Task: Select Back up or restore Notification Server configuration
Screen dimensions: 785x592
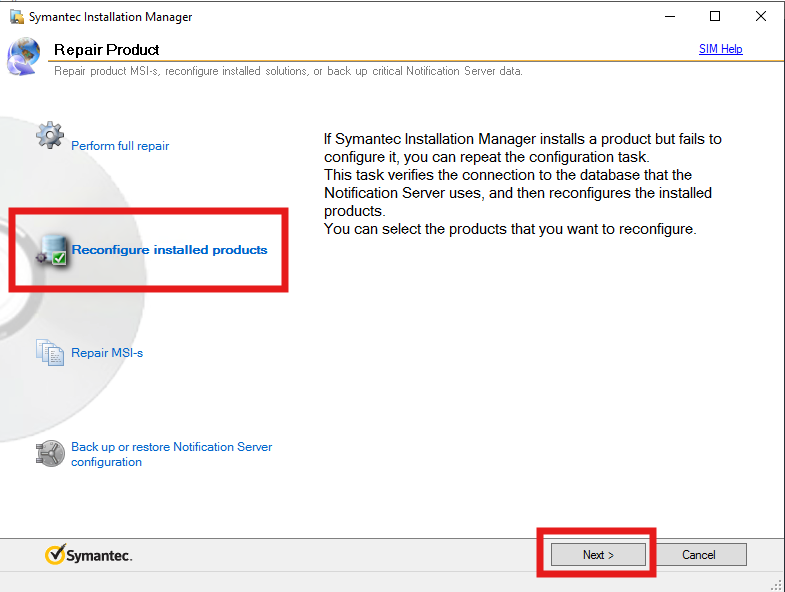Action: [171, 454]
